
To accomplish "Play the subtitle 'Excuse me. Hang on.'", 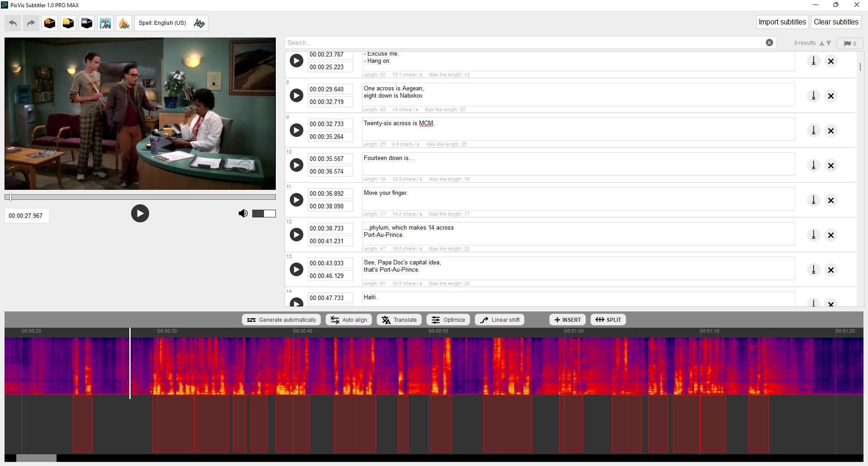I will point(297,61).
